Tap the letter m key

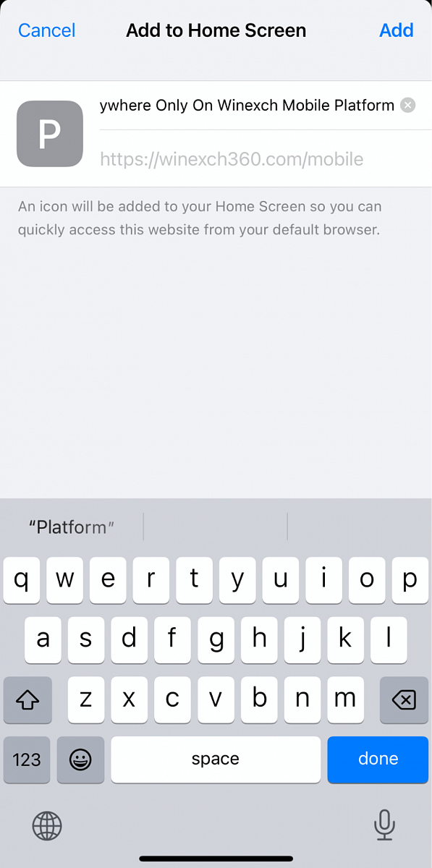coord(345,699)
